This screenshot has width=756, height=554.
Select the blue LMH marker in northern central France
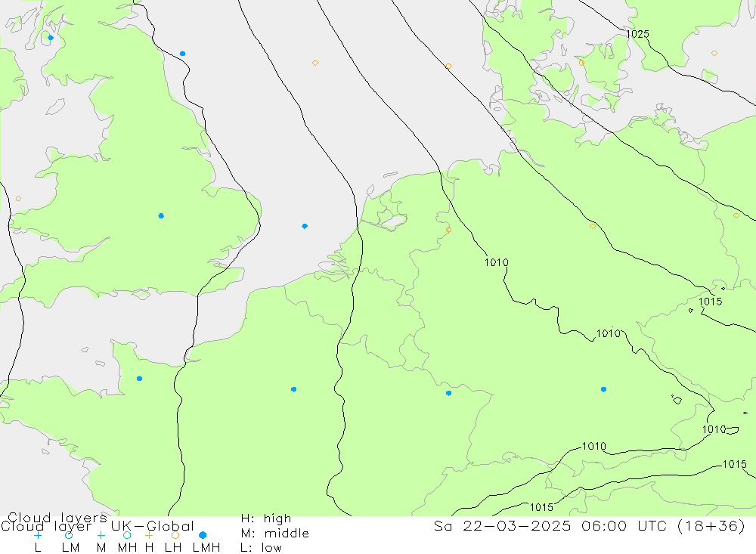pyautogui.click(x=293, y=389)
